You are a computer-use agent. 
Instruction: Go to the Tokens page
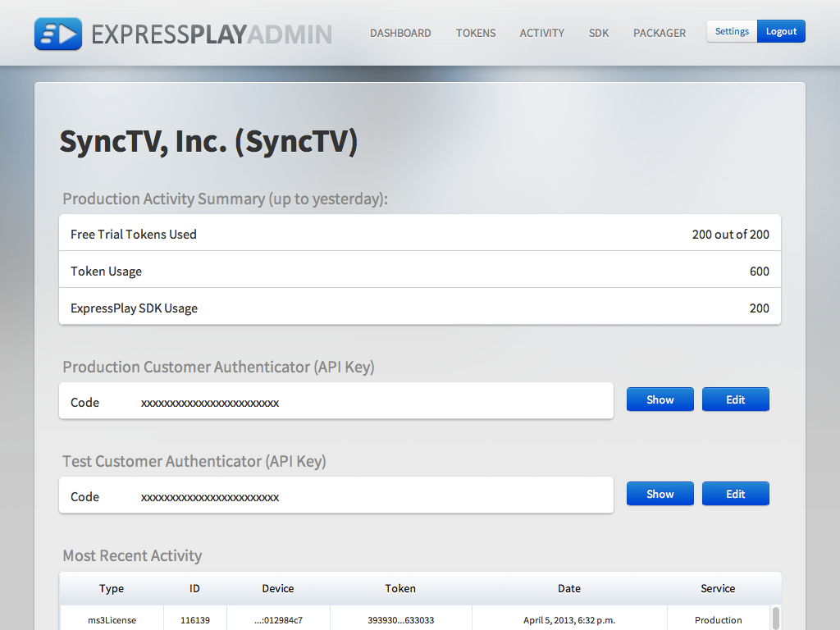tap(476, 33)
